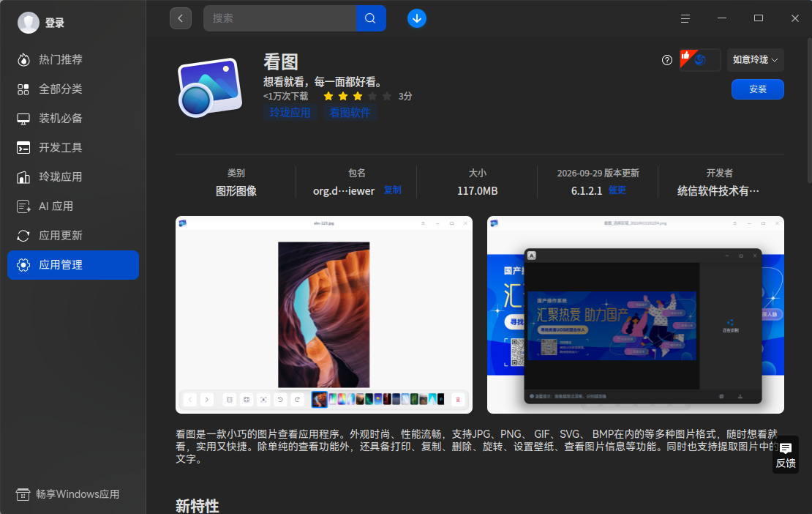Click the app title 看图
Viewport: 812px width, 514px height.
click(x=281, y=62)
